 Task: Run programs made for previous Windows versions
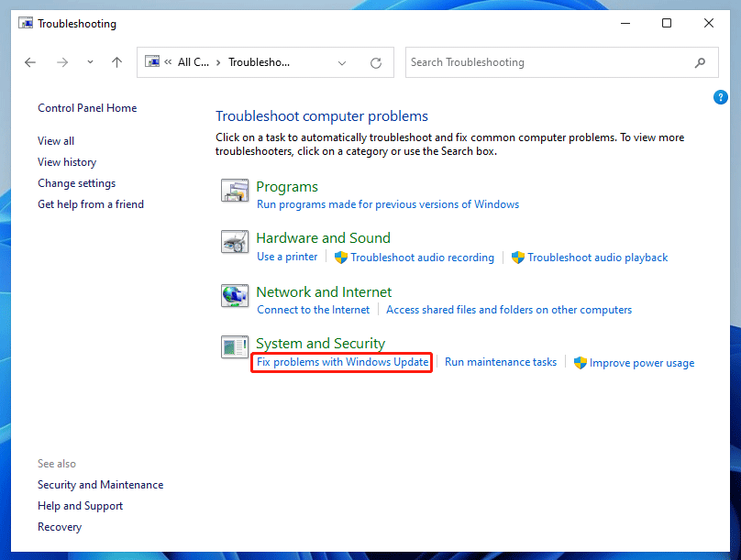[x=388, y=204]
